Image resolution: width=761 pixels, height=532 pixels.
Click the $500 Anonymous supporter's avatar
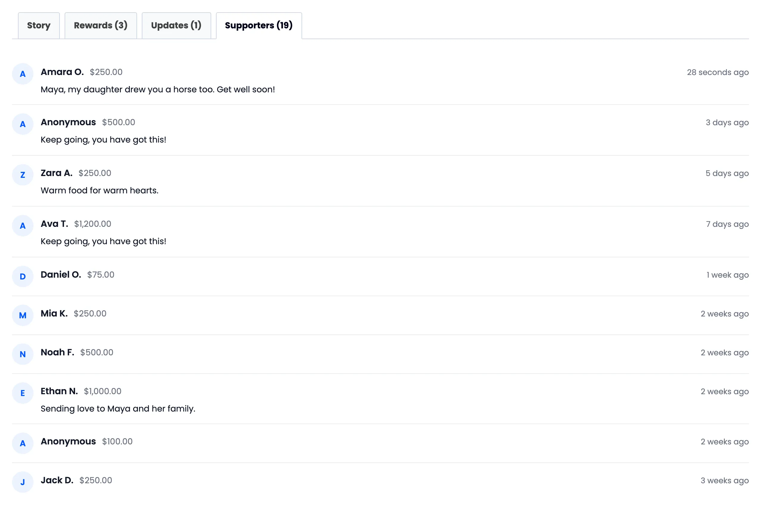(x=22, y=124)
